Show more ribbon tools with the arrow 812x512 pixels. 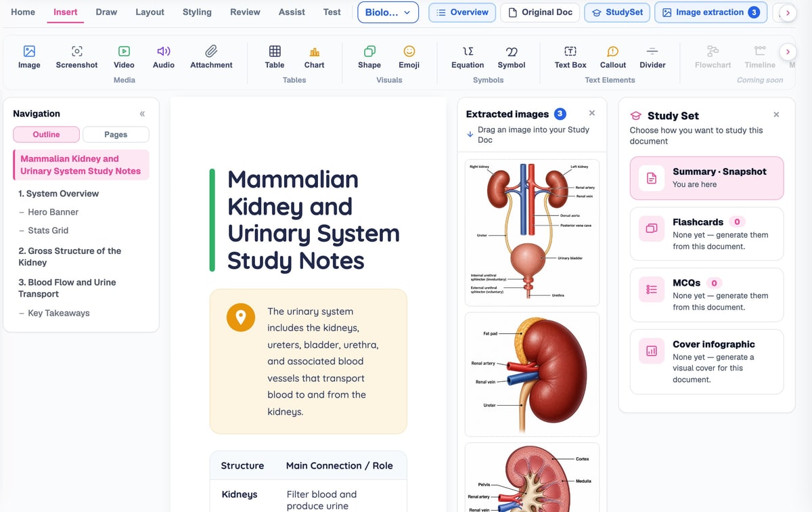(x=787, y=52)
